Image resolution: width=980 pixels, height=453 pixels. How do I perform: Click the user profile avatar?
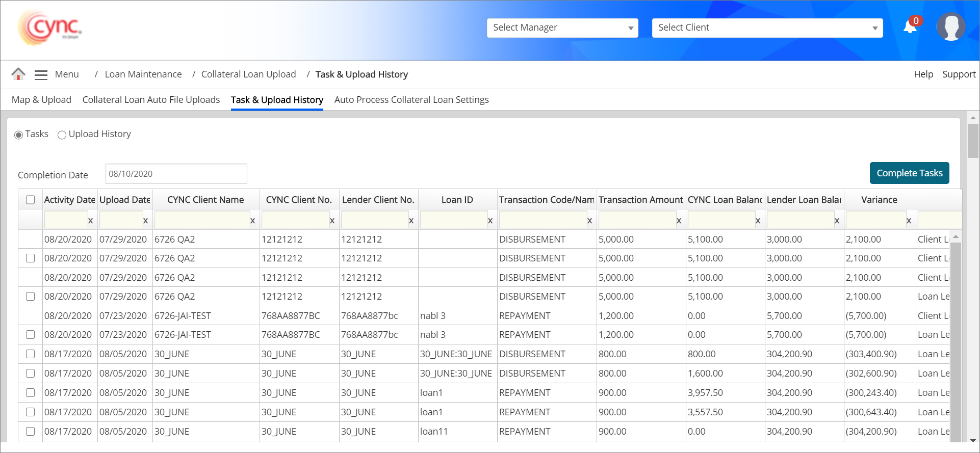click(950, 27)
